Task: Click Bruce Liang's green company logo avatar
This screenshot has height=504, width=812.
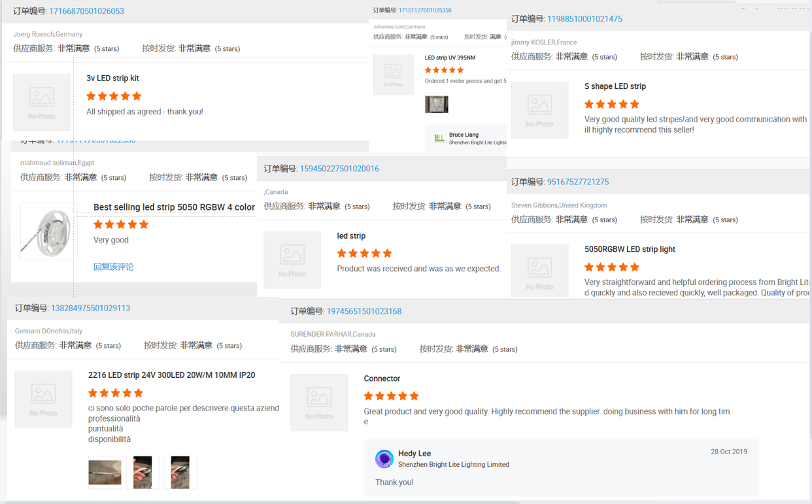Action: coord(439,138)
